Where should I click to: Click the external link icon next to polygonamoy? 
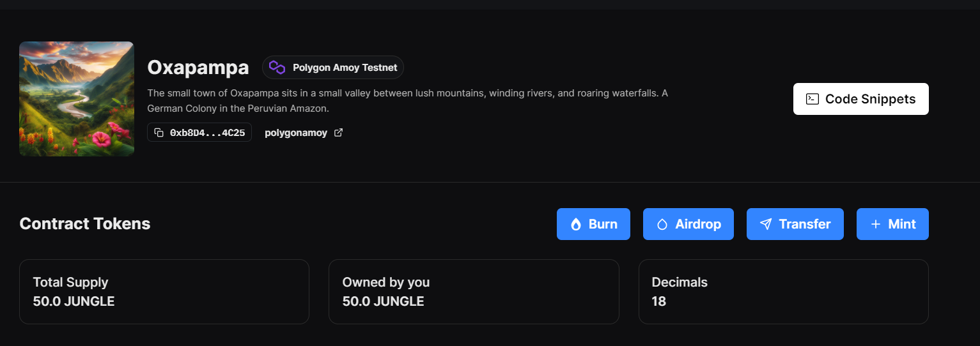click(339, 133)
